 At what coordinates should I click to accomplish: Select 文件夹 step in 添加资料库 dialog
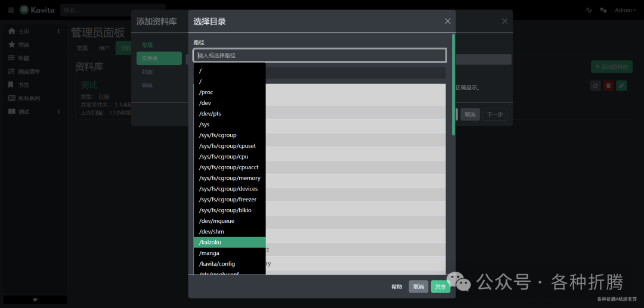point(159,58)
